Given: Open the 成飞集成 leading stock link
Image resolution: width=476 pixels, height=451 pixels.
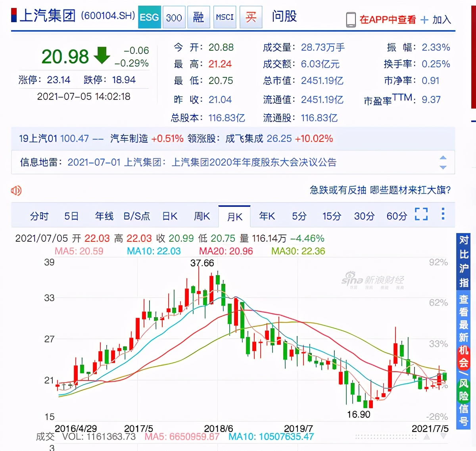Looking at the screenshot, I should coord(244,138).
